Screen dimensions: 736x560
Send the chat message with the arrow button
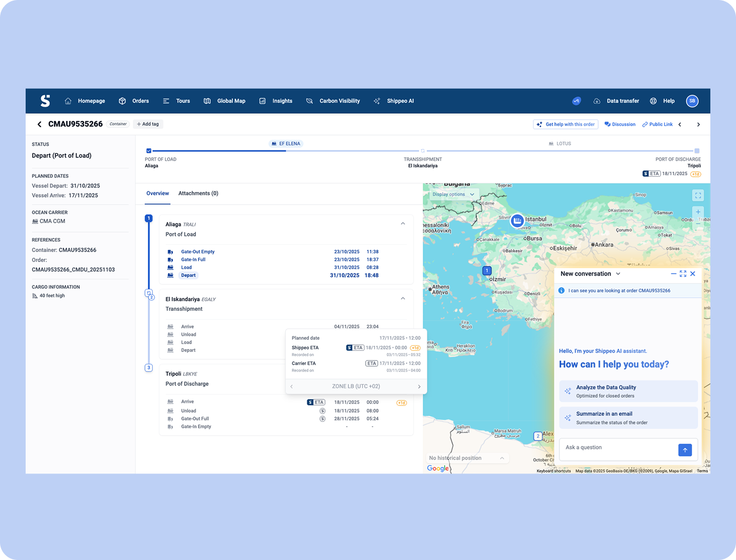685,450
